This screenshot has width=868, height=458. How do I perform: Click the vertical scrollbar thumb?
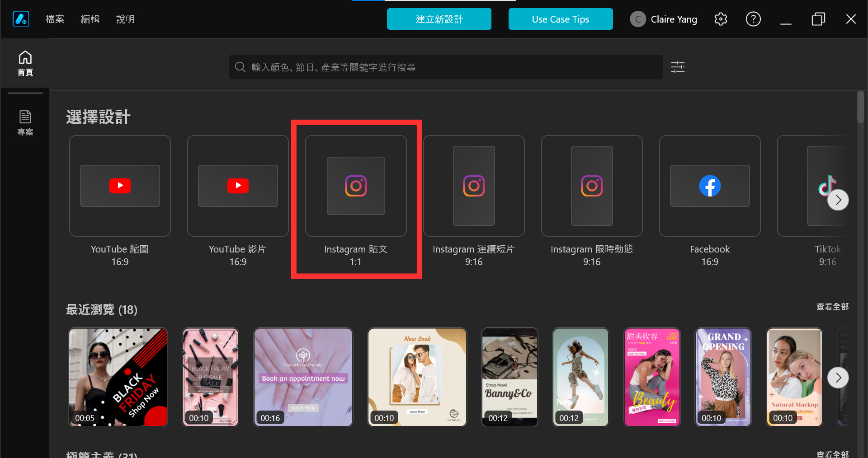click(x=860, y=107)
